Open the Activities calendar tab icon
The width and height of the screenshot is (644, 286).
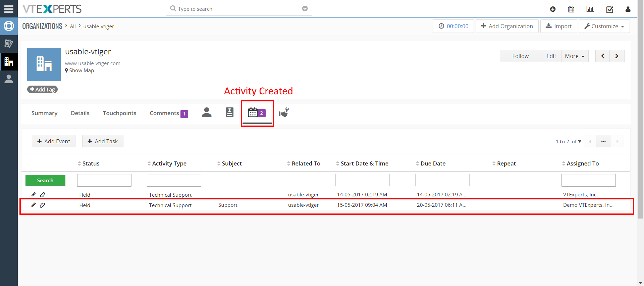click(x=257, y=112)
